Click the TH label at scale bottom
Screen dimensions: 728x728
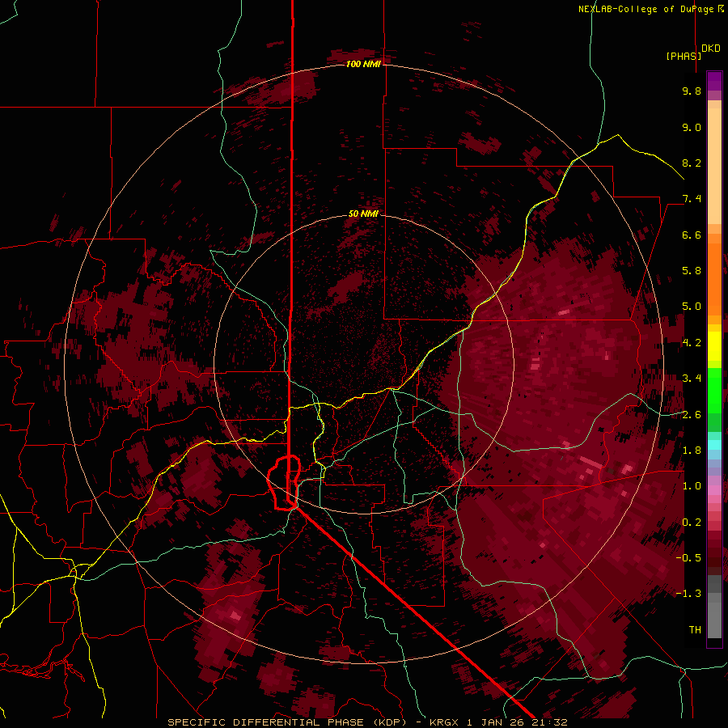point(695,630)
